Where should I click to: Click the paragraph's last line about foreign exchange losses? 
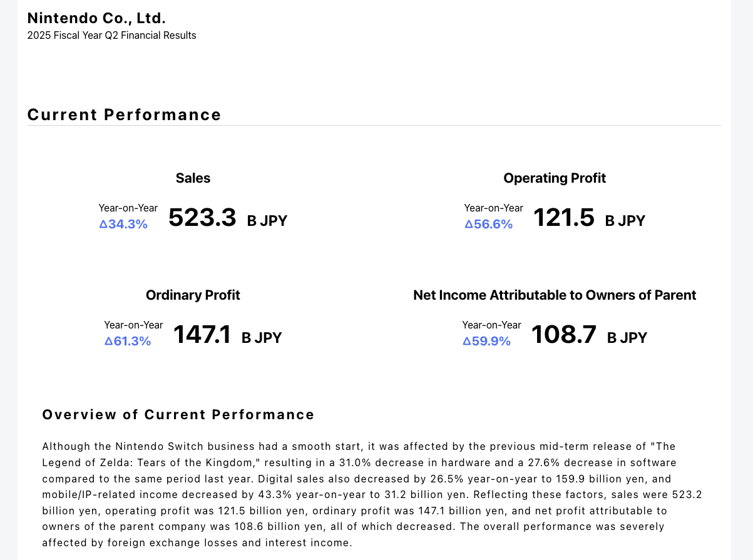(197, 542)
